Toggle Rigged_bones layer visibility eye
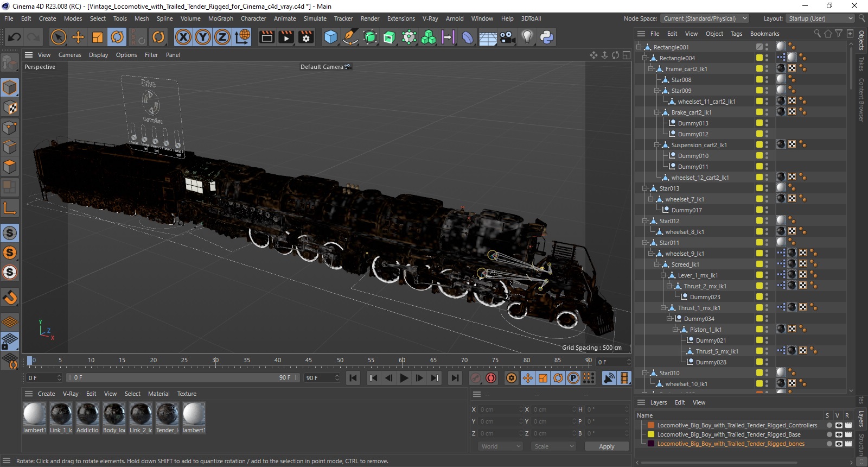 click(x=839, y=444)
